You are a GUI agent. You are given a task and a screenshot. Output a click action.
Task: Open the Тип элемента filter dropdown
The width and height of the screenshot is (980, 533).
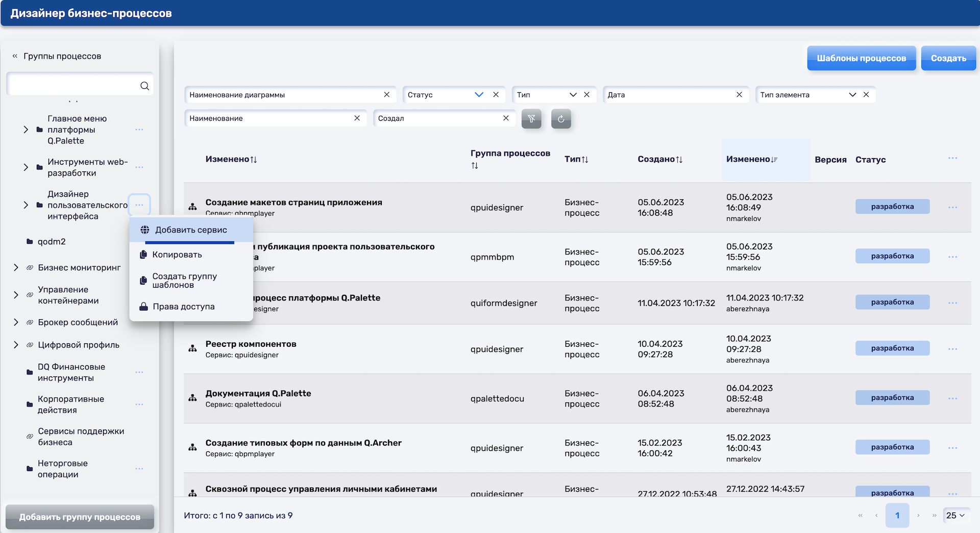(852, 94)
